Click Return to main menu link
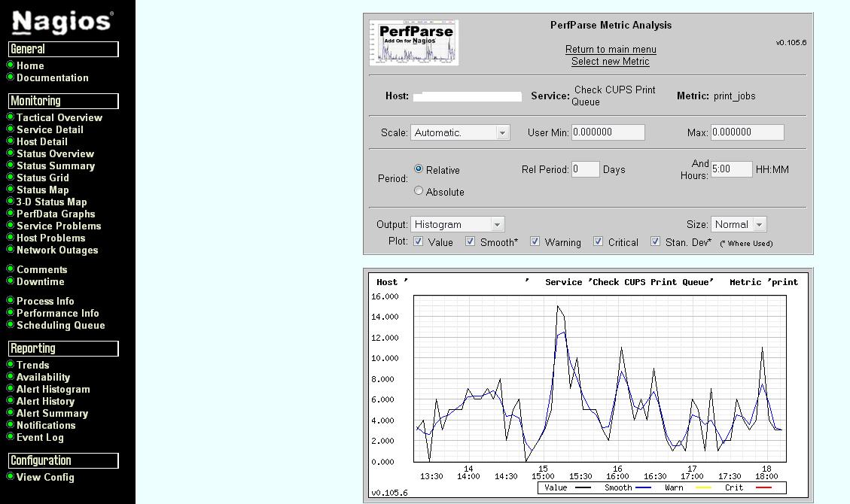 [611, 49]
